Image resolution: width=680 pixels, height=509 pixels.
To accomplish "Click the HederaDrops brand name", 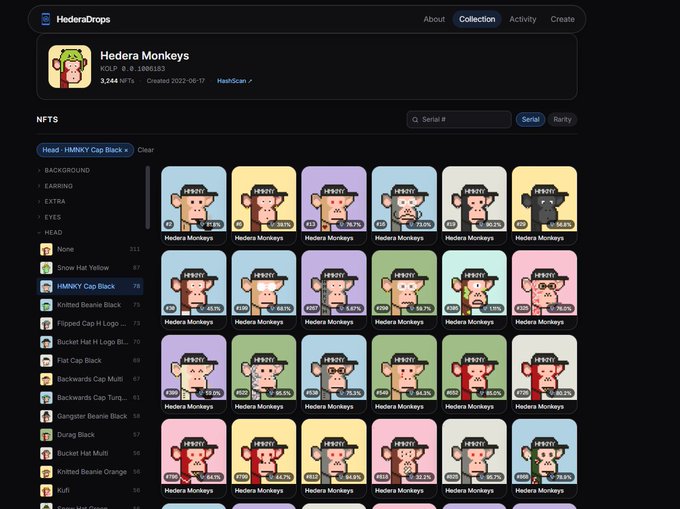I will point(83,19).
